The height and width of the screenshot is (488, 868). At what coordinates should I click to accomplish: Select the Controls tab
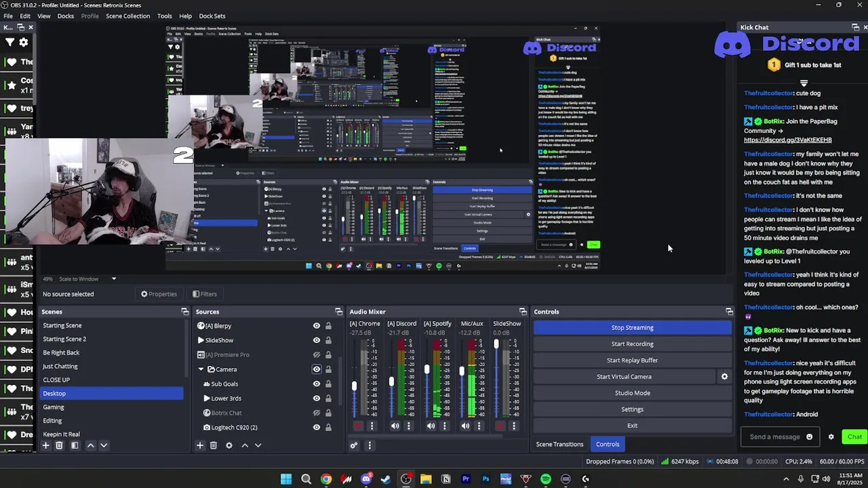608,444
